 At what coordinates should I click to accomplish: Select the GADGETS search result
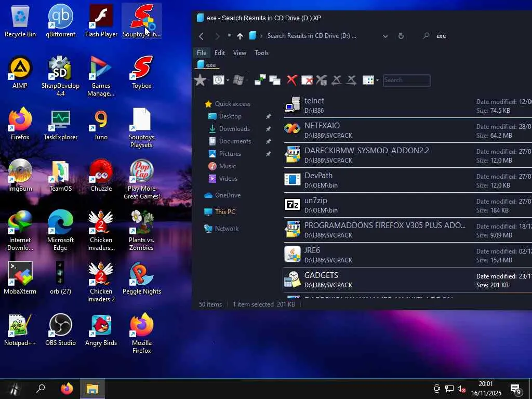point(408,280)
